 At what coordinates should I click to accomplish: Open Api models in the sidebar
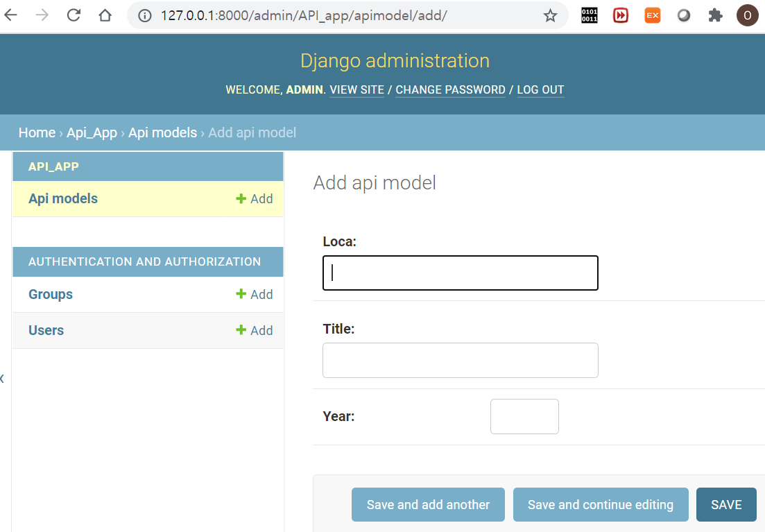pos(63,198)
